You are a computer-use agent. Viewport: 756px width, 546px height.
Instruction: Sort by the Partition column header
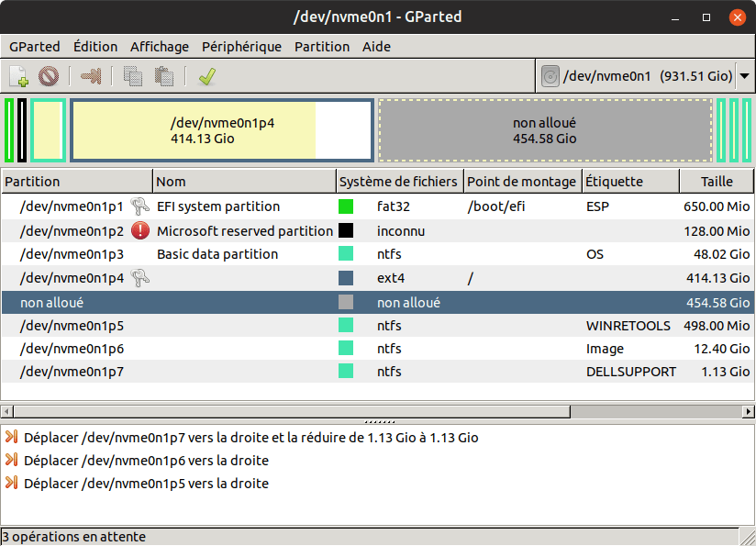[77, 182]
